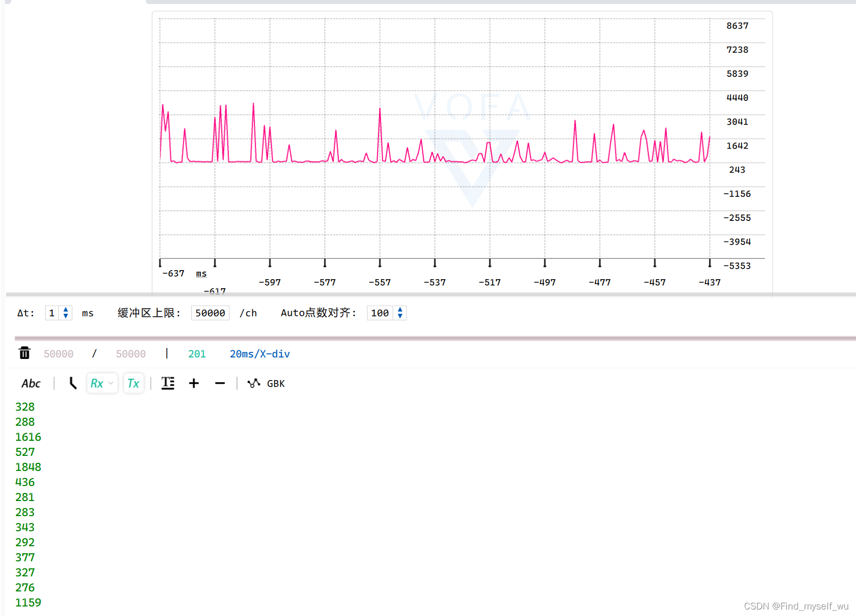Toggle Rx receive display
Screen dimensions: 856x616
pyautogui.click(x=97, y=384)
